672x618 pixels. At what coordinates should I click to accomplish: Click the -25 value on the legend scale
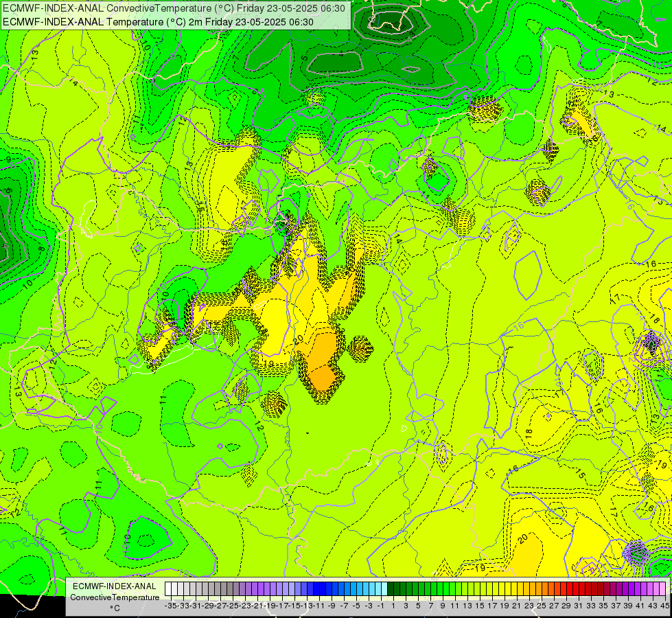[x=233, y=606]
